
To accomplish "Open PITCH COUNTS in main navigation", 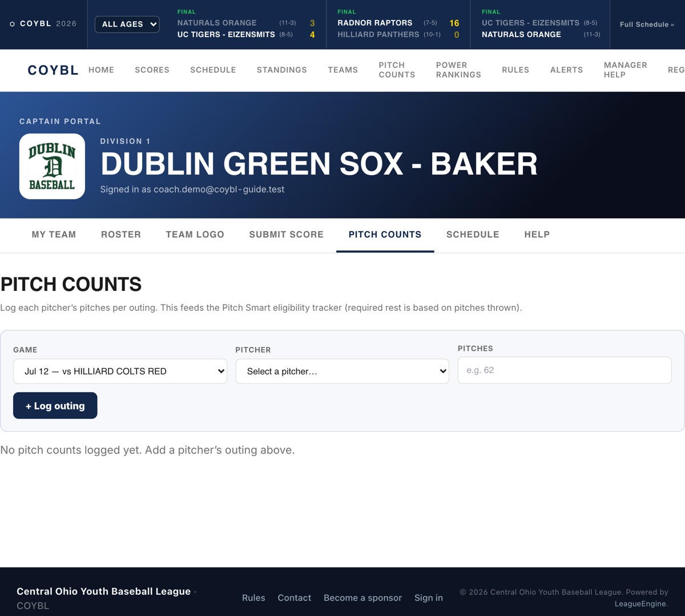I will point(397,70).
